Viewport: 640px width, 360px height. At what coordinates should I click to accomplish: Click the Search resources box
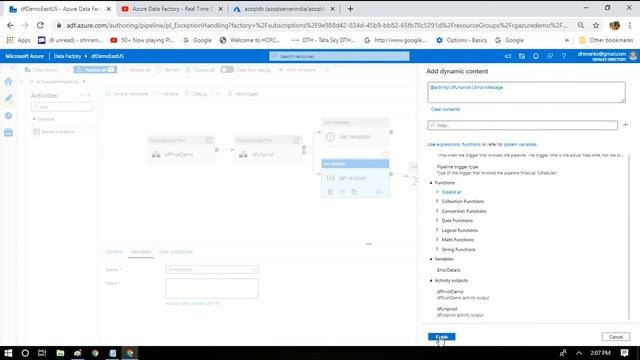(339, 56)
